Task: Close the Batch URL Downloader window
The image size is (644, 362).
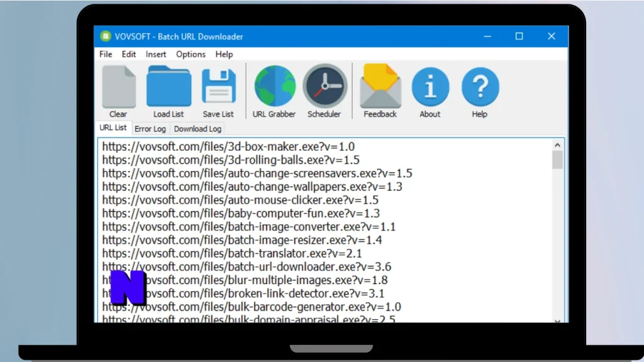Action: (552, 36)
